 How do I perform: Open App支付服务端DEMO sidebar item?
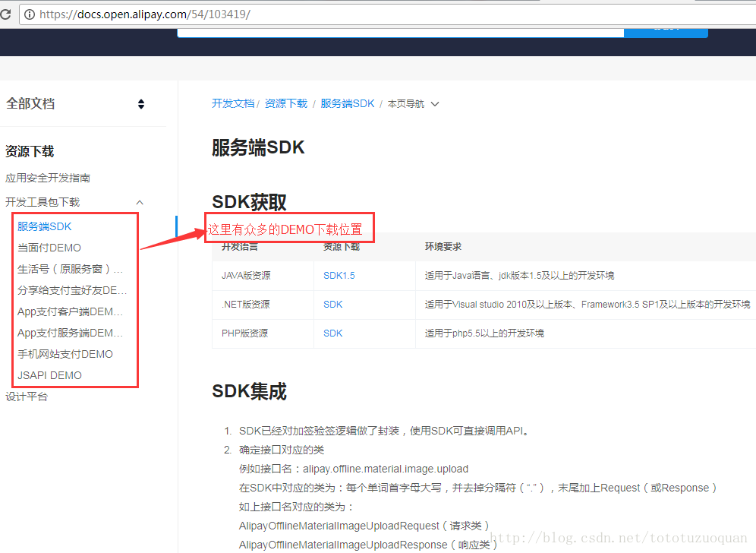pyautogui.click(x=71, y=333)
